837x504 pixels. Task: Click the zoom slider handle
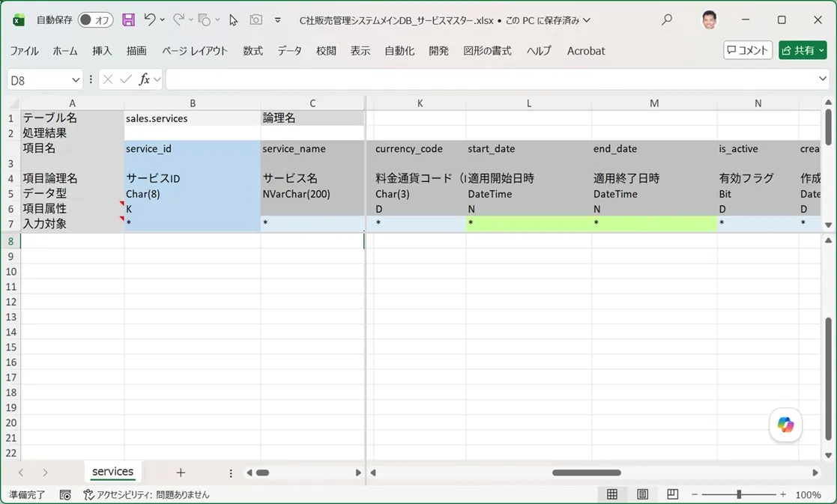coord(739,494)
